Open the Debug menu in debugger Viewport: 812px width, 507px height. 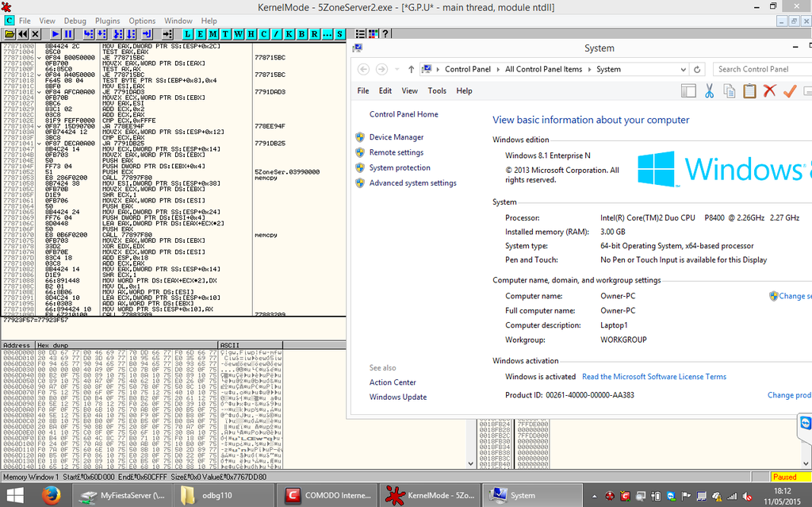pos(75,21)
